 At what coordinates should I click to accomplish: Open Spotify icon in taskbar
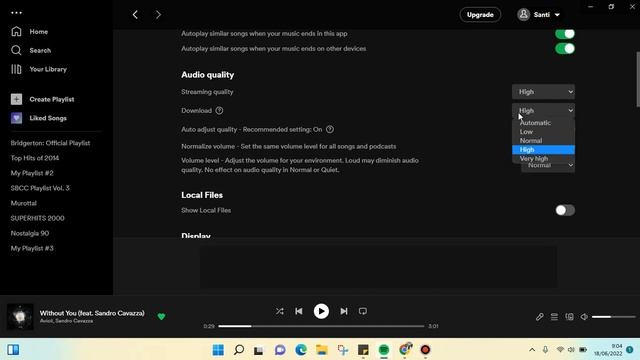coord(384,350)
